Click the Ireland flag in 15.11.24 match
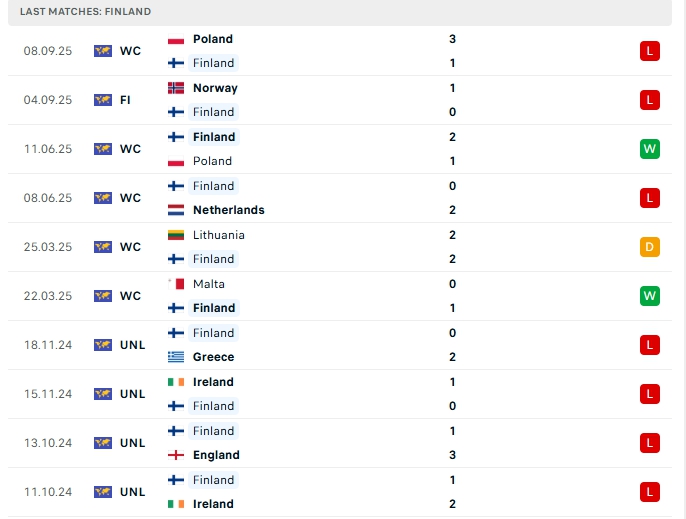This screenshot has width=686, height=519. 176,382
